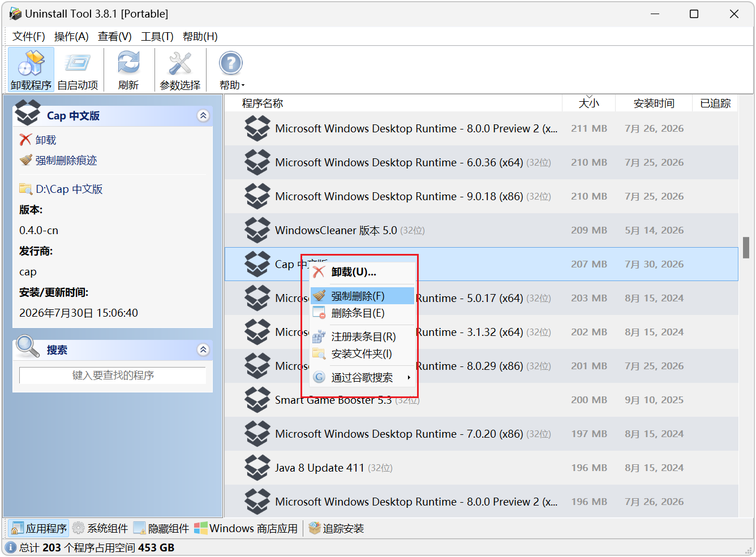756x557 pixels.
Task: Open the 操作(A) menu
Action: coord(71,36)
